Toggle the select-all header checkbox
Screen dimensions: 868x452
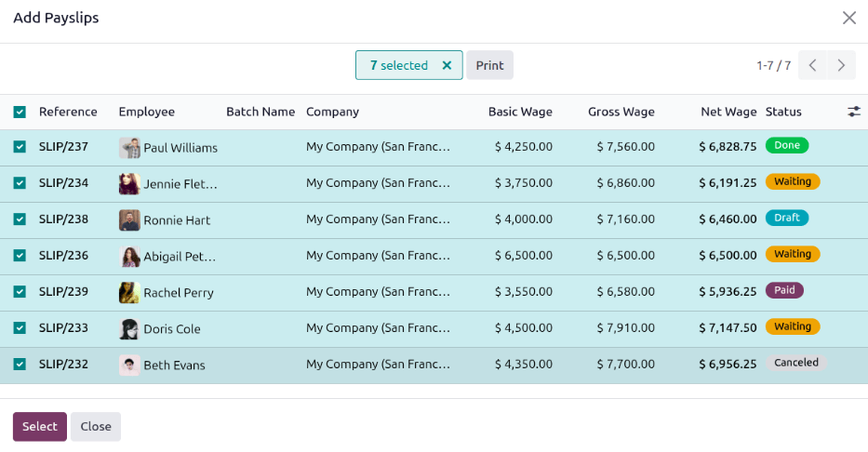point(20,113)
